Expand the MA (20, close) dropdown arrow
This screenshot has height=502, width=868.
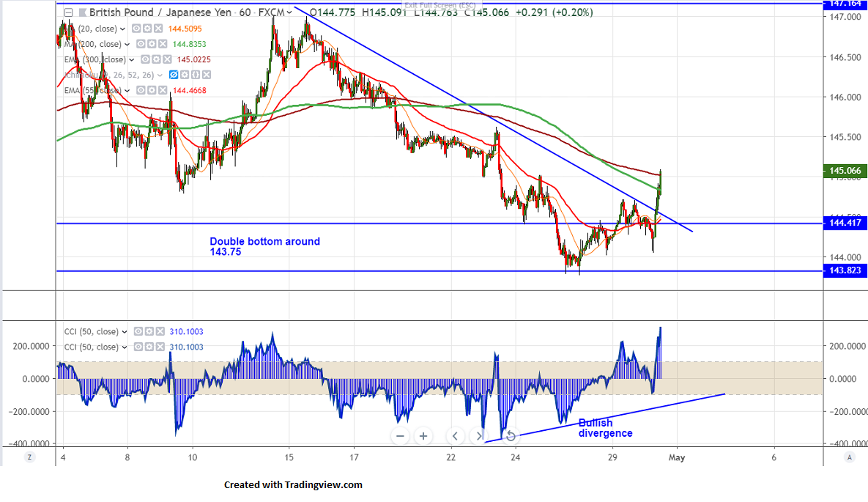click(x=122, y=29)
